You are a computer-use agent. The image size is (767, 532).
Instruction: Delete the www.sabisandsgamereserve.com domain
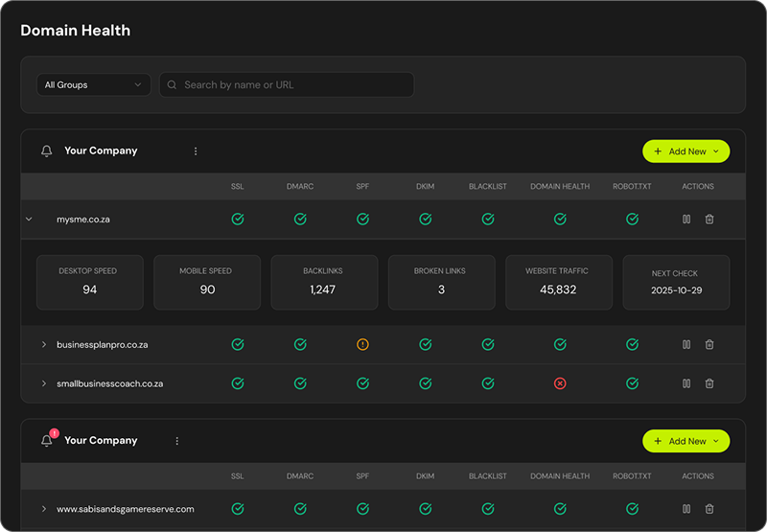tap(709, 509)
